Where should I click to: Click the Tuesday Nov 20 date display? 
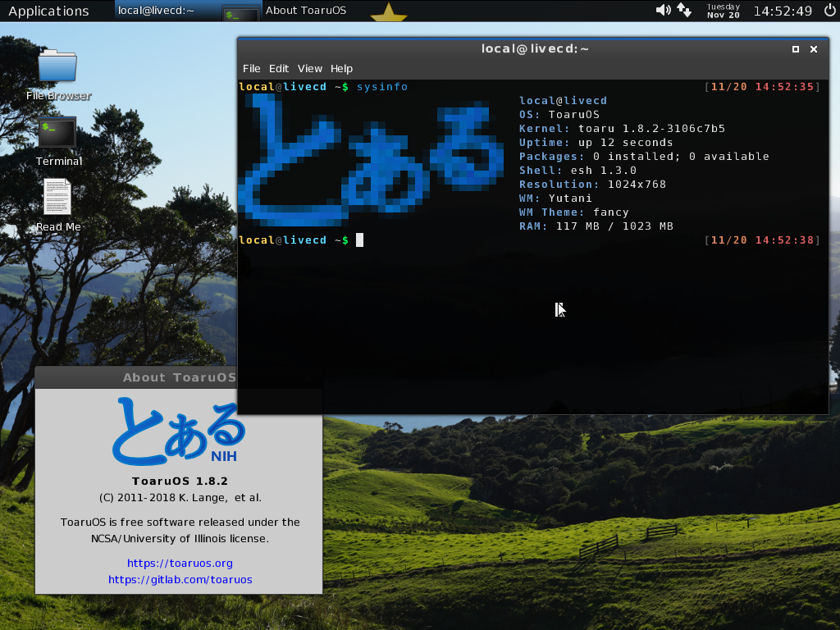click(724, 11)
